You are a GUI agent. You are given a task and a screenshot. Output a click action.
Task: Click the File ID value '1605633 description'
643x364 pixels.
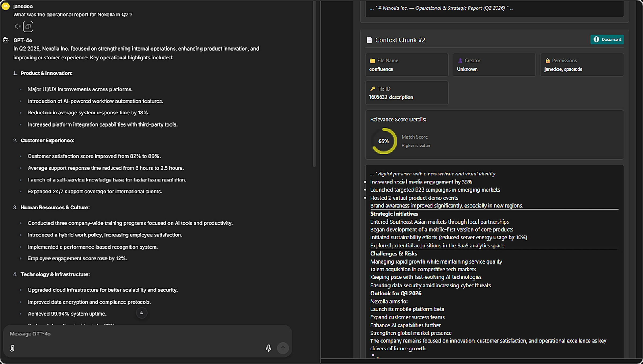[x=391, y=97]
